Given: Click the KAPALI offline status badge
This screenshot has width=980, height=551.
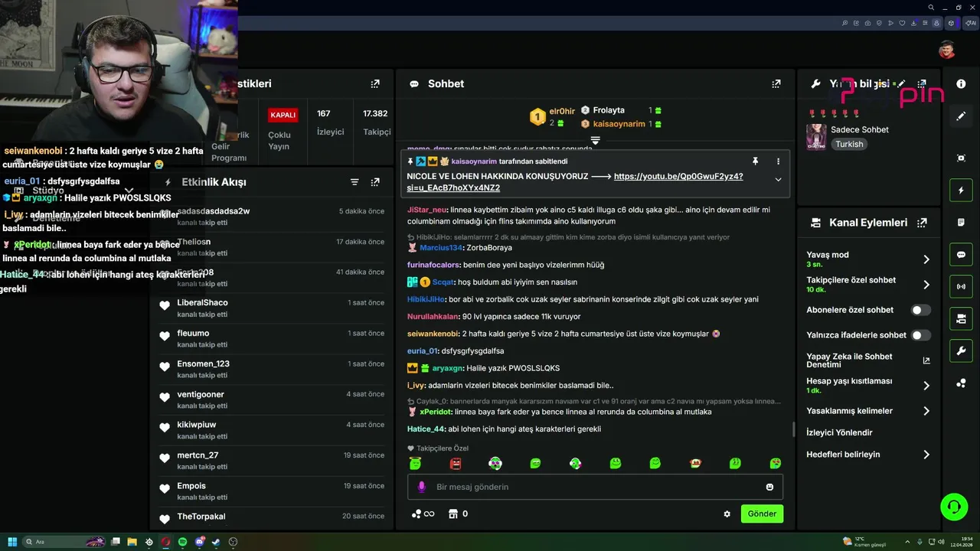Looking at the screenshot, I should (x=283, y=115).
